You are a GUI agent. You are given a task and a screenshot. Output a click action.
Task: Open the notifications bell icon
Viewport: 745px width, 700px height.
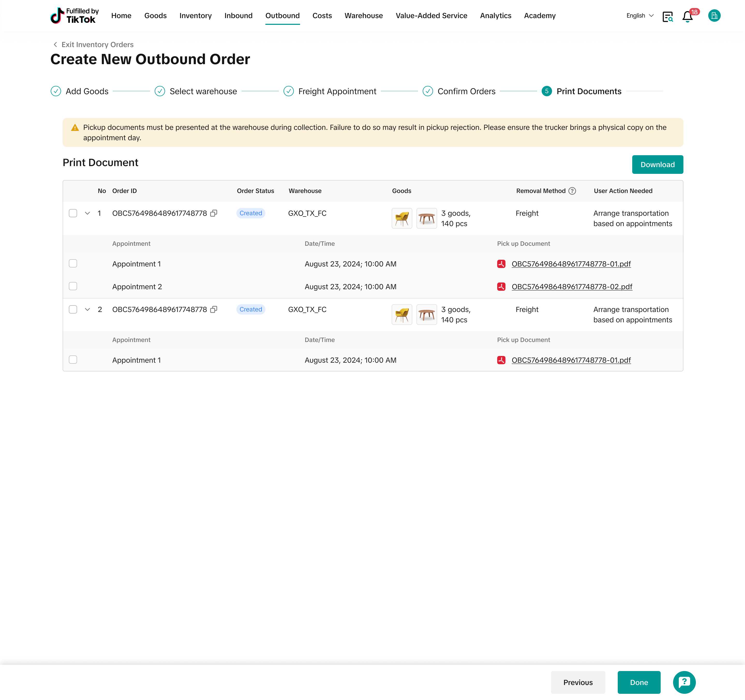[687, 17]
